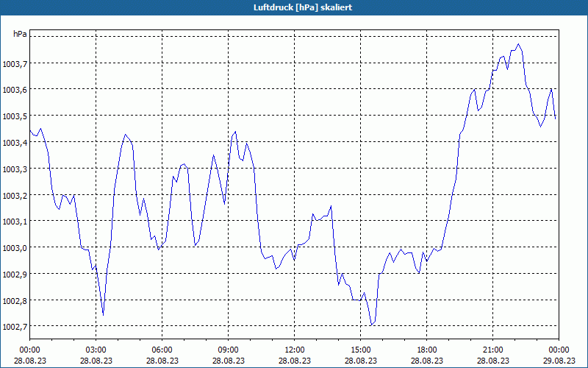Screen dimensions: 588x368
Task: Click the y-axis label 1003,5
Action: (15, 116)
